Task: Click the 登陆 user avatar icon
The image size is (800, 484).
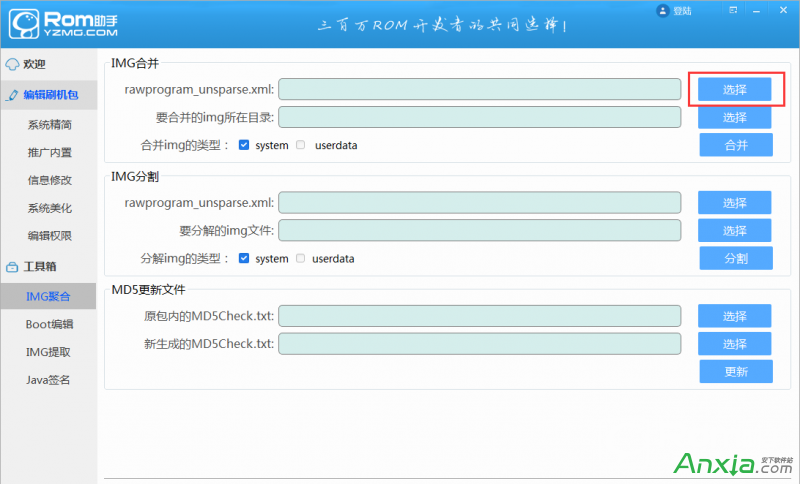Action: point(662,11)
